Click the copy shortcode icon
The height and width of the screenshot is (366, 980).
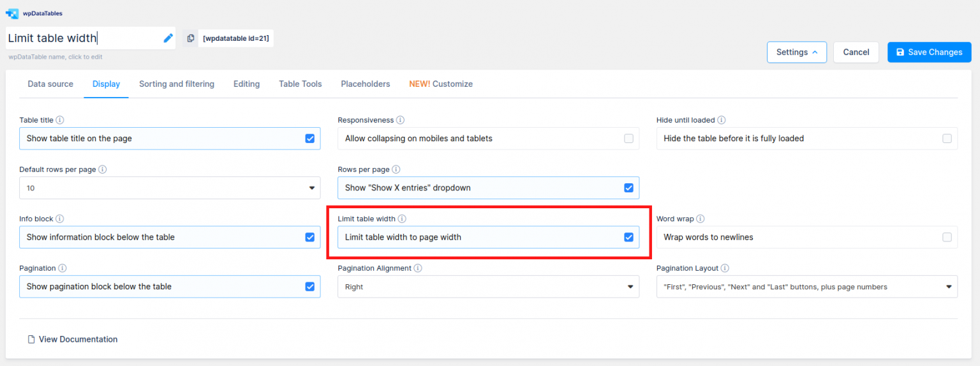point(191,38)
